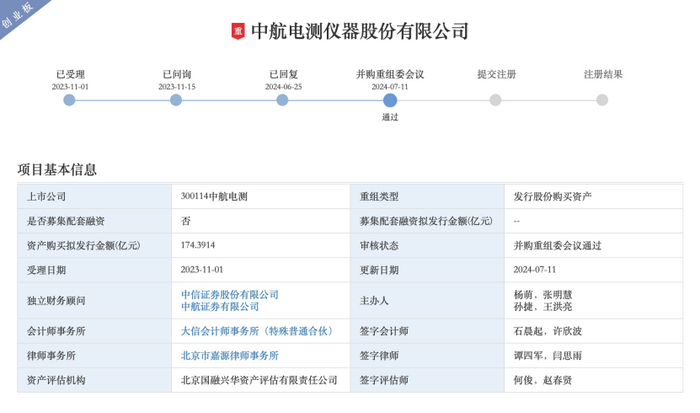Click the 石晨起、许欣波 accountant names
Viewport: 700px width, 413px height.
coord(547,331)
